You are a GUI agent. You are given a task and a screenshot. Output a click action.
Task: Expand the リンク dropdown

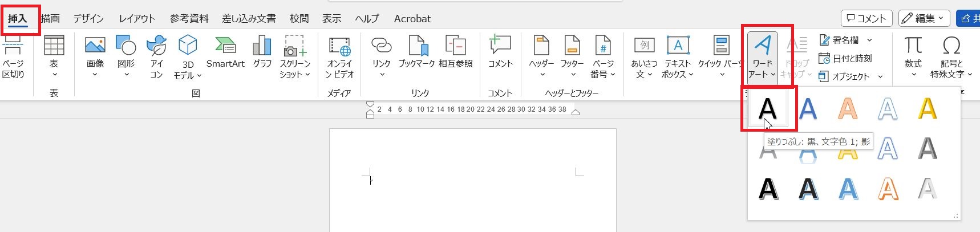tap(381, 75)
